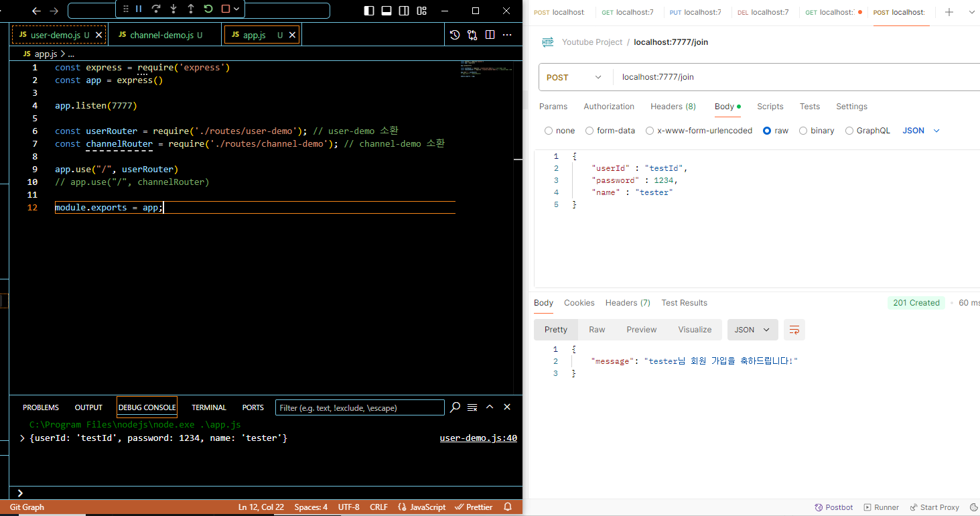Switch to the DEL localhost request tab
This screenshot has height=516, width=980.
(763, 12)
